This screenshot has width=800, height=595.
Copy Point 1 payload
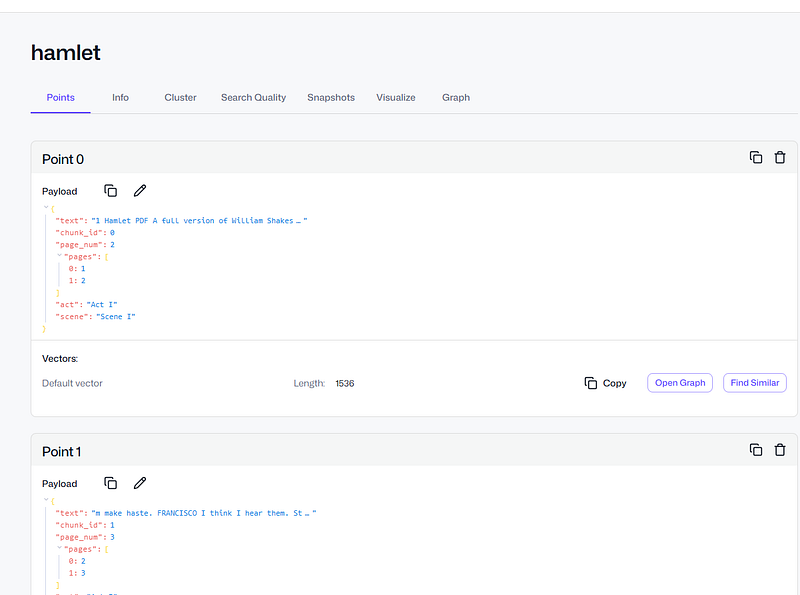click(111, 483)
